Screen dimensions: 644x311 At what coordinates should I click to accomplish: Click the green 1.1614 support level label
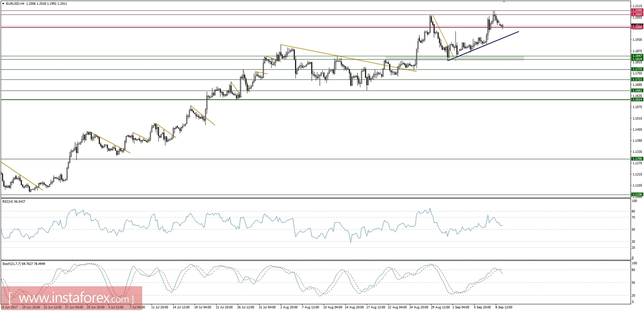coord(637,99)
